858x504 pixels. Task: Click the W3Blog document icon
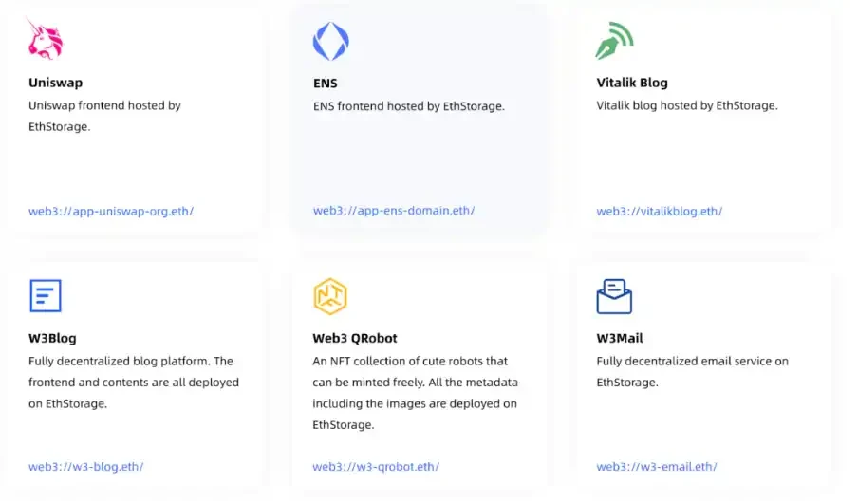pyautogui.click(x=46, y=295)
